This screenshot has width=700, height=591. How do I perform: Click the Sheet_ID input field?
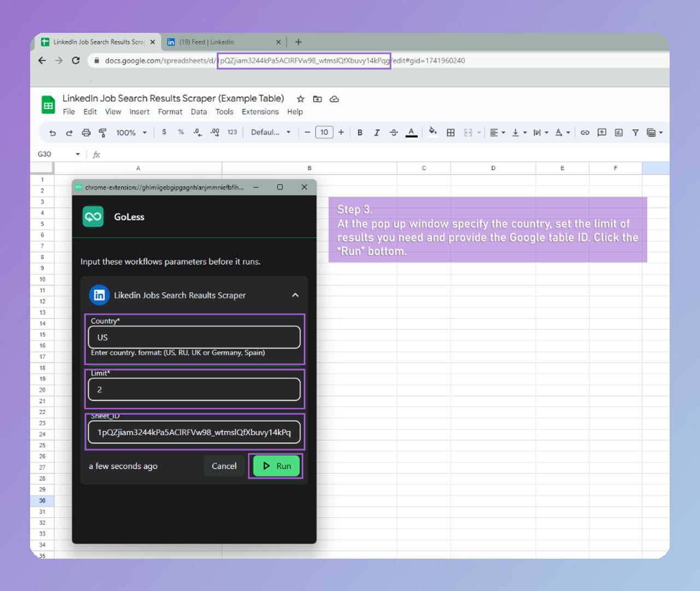[194, 432]
